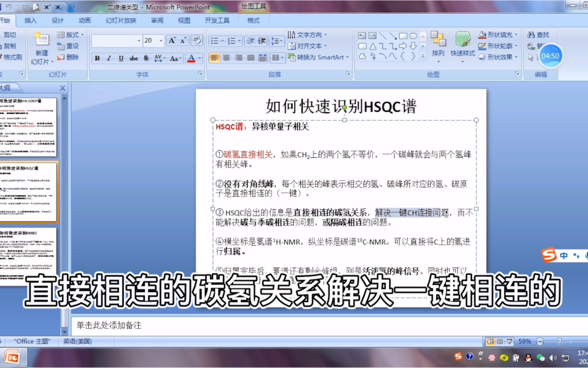The height and width of the screenshot is (368, 588).
Task: Open bullets list button
Action: click(217, 41)
